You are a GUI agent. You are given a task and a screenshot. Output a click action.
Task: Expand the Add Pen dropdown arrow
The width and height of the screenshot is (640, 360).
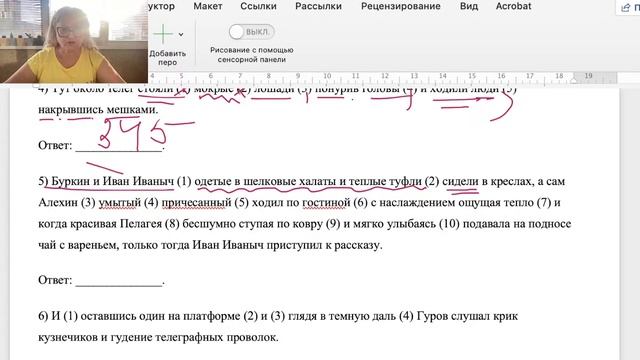(181, 35)
